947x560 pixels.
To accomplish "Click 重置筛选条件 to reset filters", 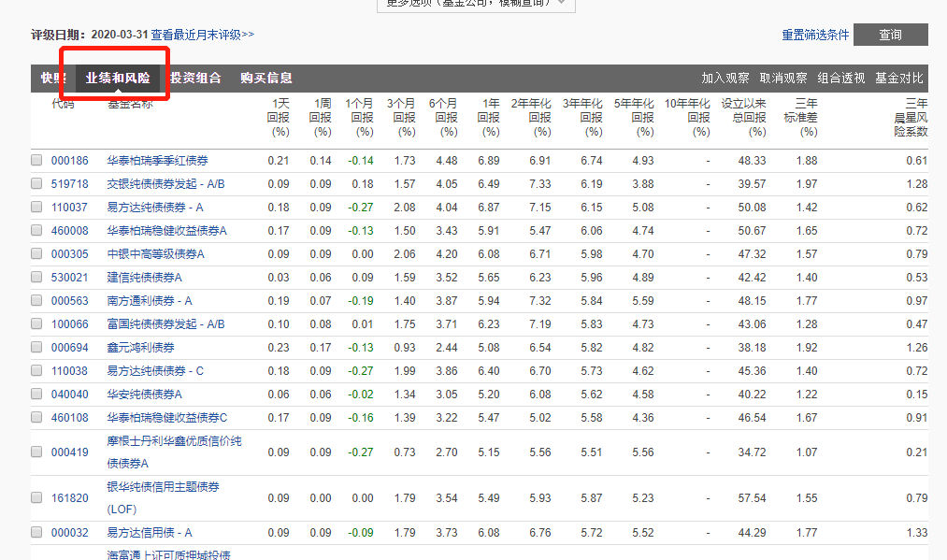I will (815, 35).
